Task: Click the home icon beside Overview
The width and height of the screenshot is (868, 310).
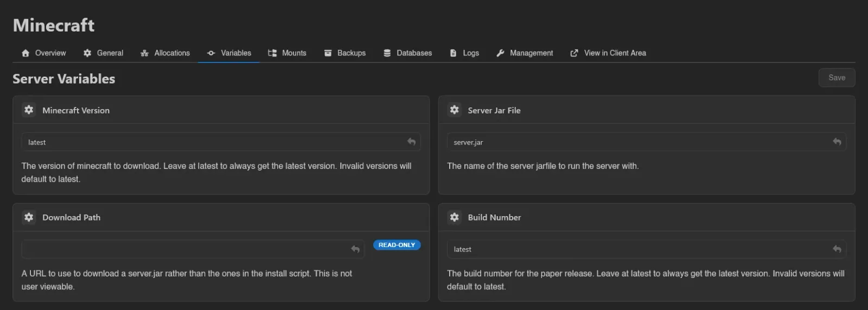Action: coord(25,53)
